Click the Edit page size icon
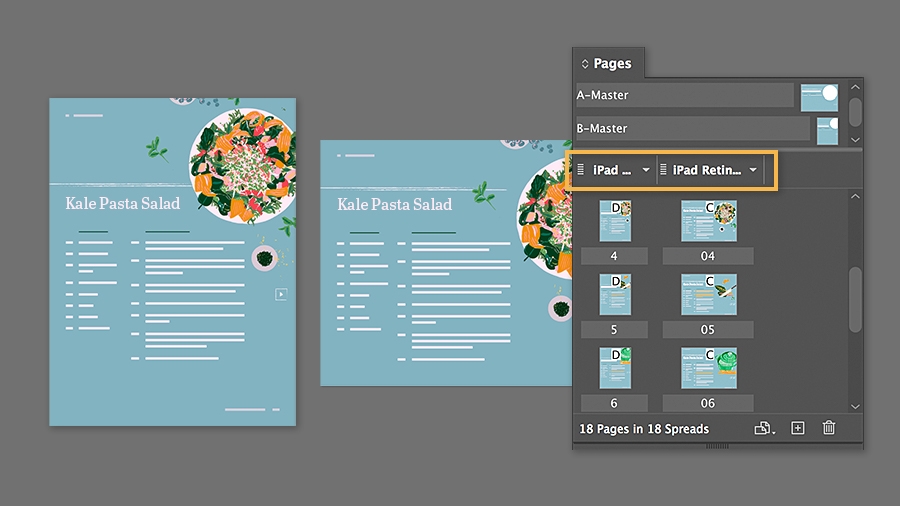The height and width of the screenshot is (506, 900). click(x=764, y=428)
